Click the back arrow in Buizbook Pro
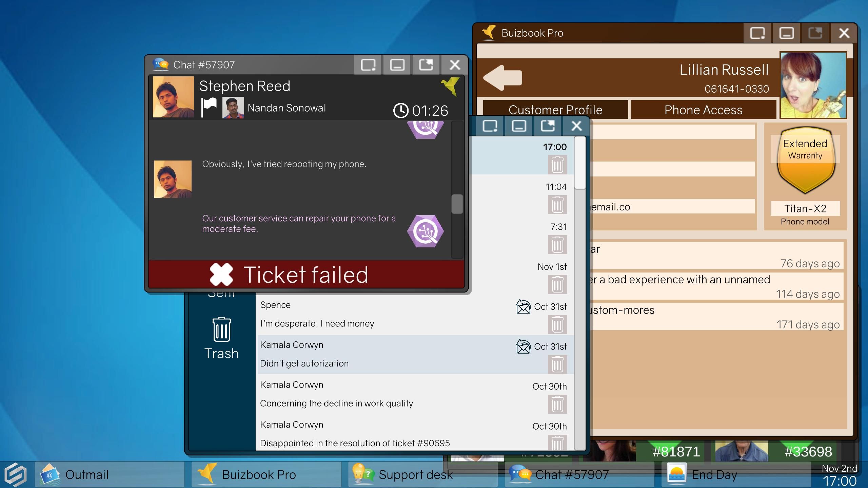The image size is (868, 488). pyautogui.click(x=502, y=78)
